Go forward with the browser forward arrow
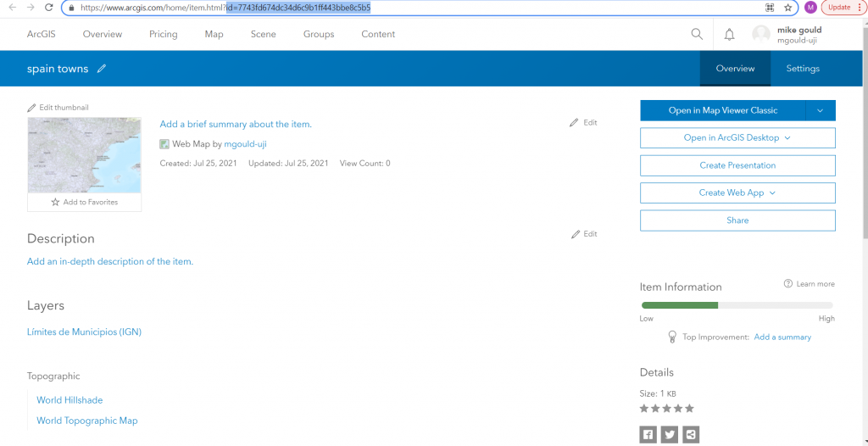 pyautogui.click(x=31, y=8)
